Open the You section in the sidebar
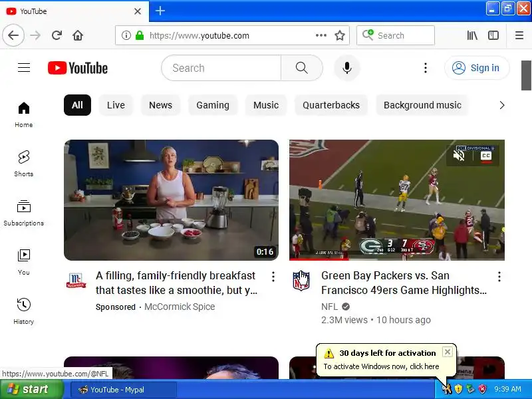The image size is (532, 399). [x=24, y=262]
